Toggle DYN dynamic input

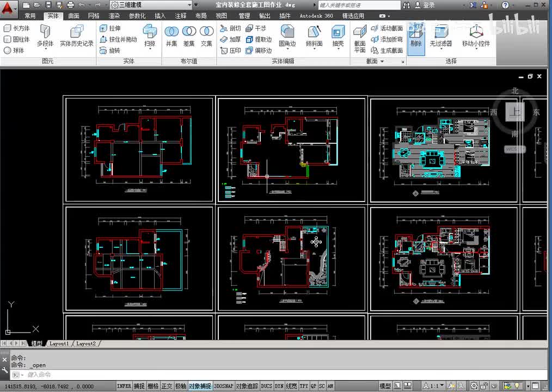tap(279, 386)
